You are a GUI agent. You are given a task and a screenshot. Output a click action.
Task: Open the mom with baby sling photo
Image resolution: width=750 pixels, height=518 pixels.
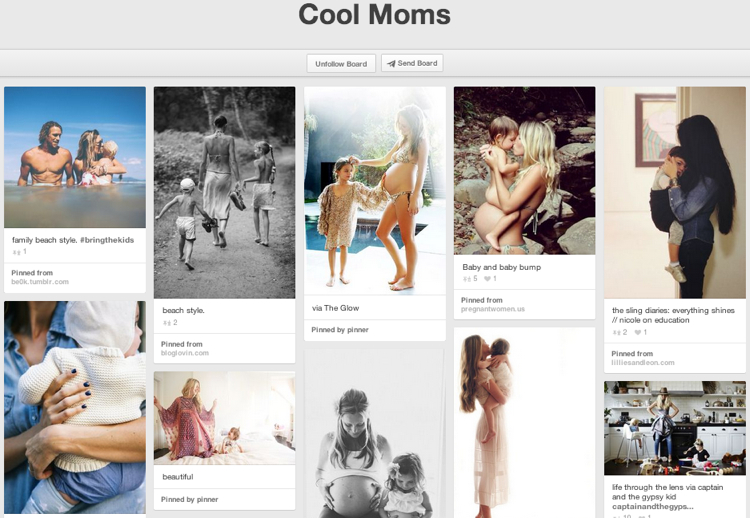675,192
